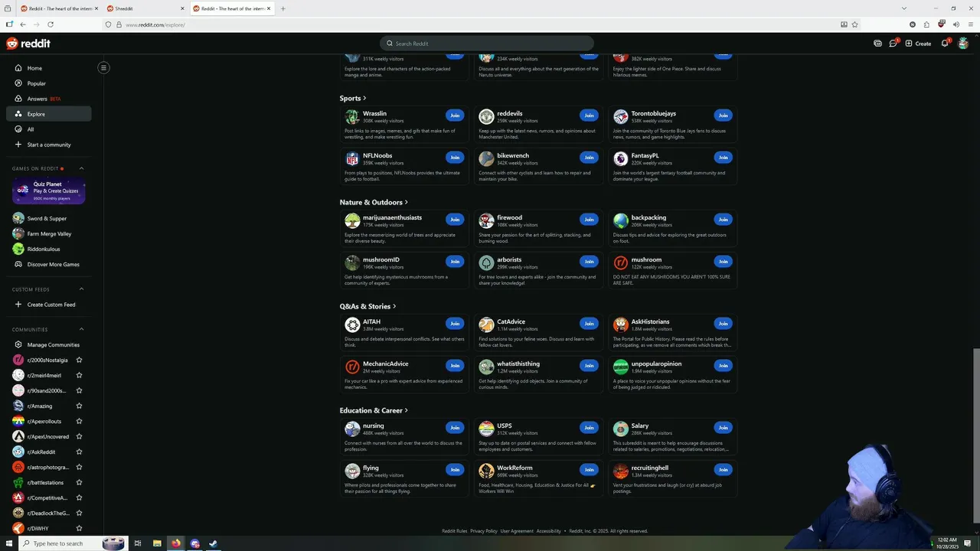The width and height of the screenshot is (980, 551).
Task: Focus the Search Reddit field
Action: click(487, 44)
